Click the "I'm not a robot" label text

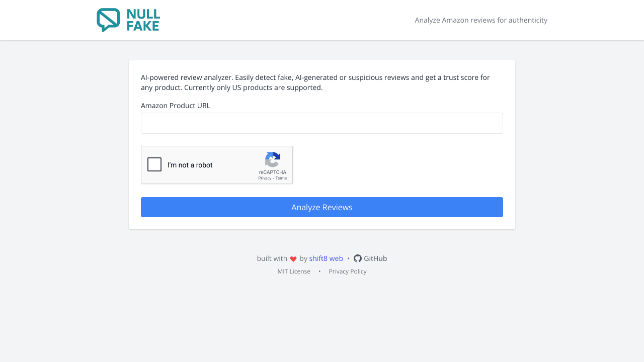pos(190,165)
